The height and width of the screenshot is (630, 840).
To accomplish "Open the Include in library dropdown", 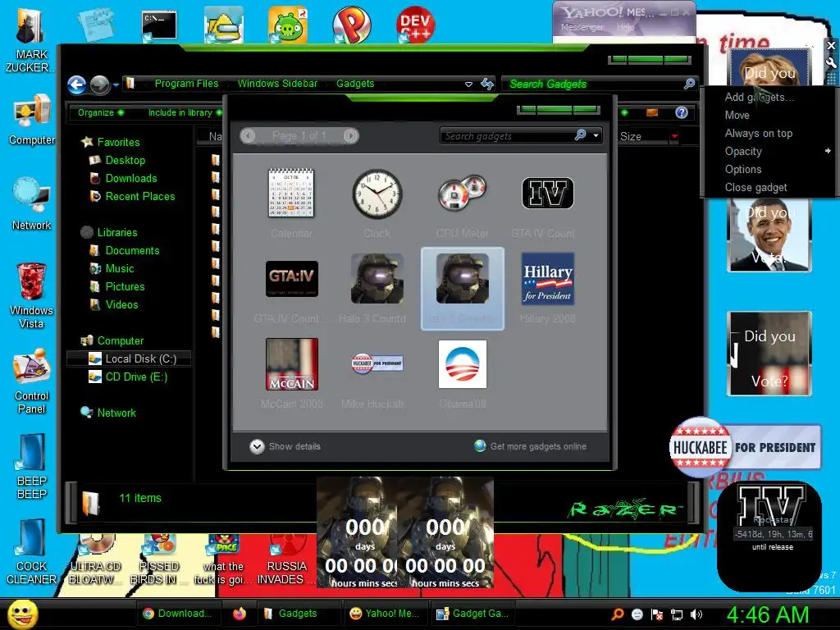I will 185,112.
